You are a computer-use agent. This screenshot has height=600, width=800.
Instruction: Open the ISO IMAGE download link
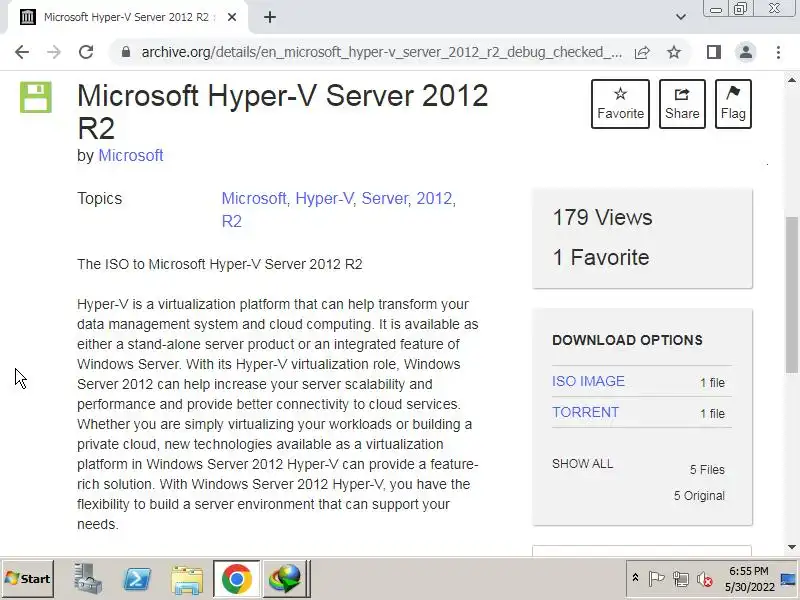tap(588, 382)
